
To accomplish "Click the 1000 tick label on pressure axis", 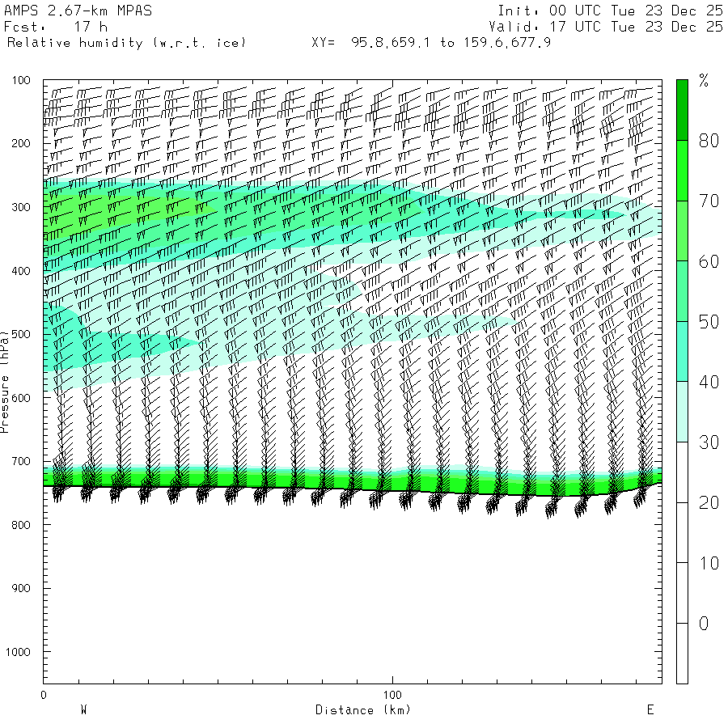I will coord(19,651).
